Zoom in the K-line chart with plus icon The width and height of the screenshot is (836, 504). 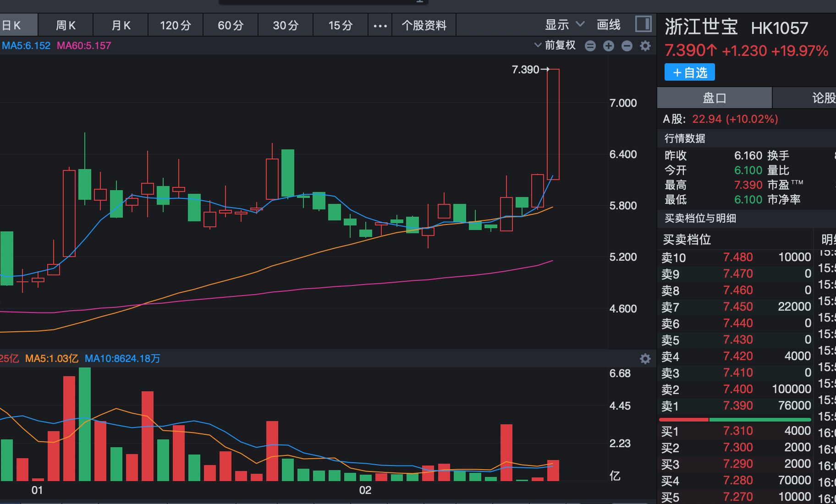pos(609,46)
